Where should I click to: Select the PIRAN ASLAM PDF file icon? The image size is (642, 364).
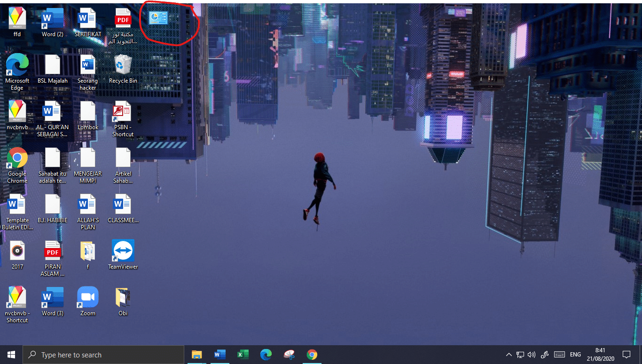click(x=52, y=258)
